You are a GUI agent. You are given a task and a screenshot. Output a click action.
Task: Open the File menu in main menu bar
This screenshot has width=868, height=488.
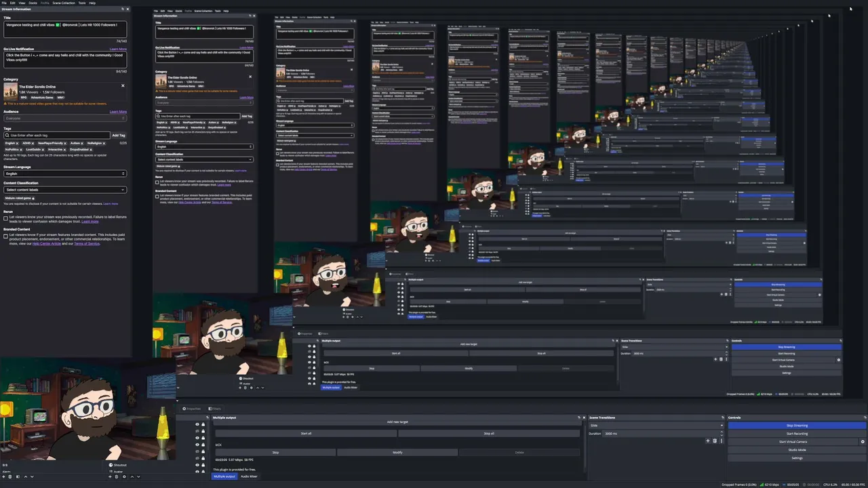[3, 3]
